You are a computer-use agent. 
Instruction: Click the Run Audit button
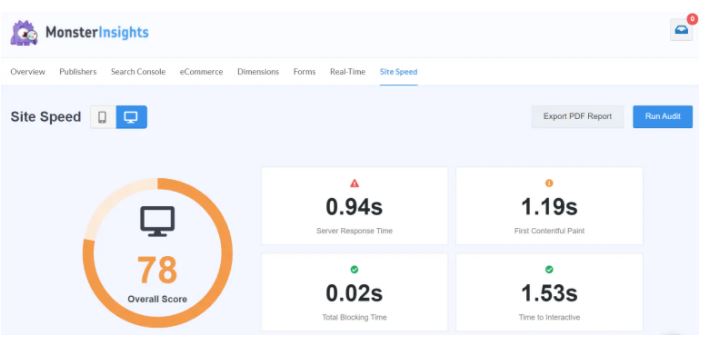663,117
